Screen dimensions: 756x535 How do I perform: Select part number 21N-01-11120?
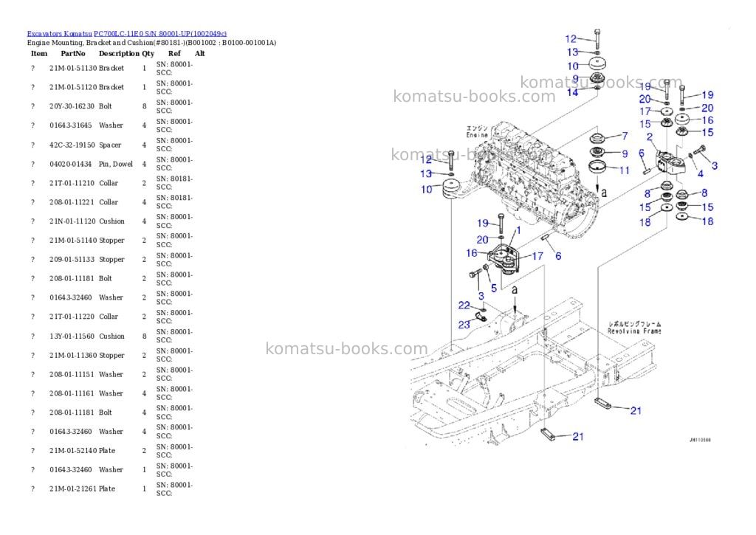72,221
